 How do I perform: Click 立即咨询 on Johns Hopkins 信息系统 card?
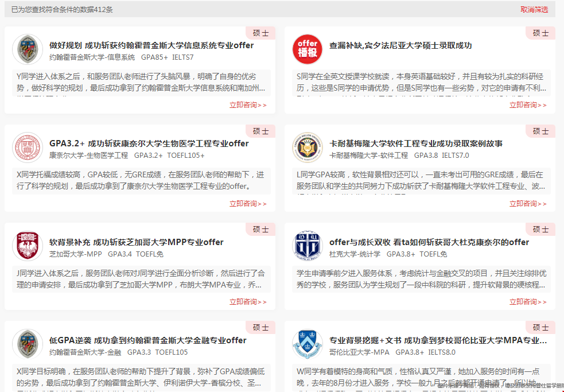248,105
